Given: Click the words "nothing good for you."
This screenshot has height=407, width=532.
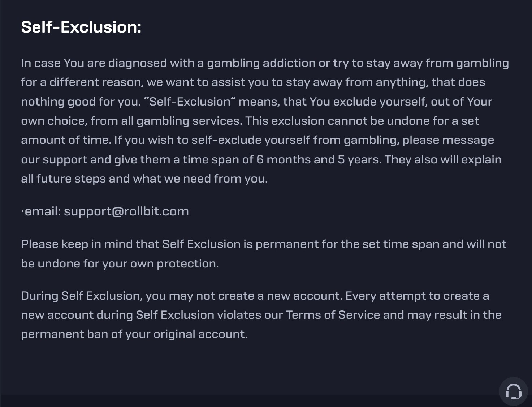Looking at the screenshot, I should pyautogui.click(x=81, y=102).
